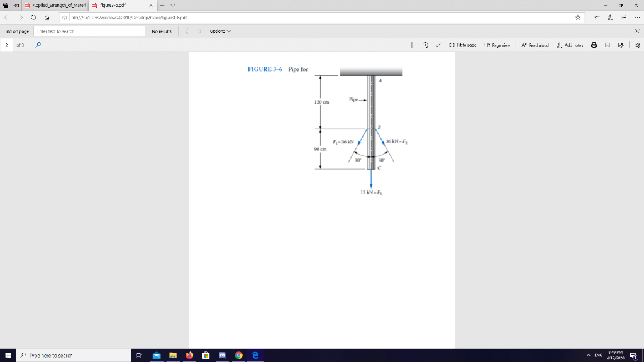Open Task View on taskbar
Image resolution: width=644 pixels, height=362 pixels.
point(139,356)
